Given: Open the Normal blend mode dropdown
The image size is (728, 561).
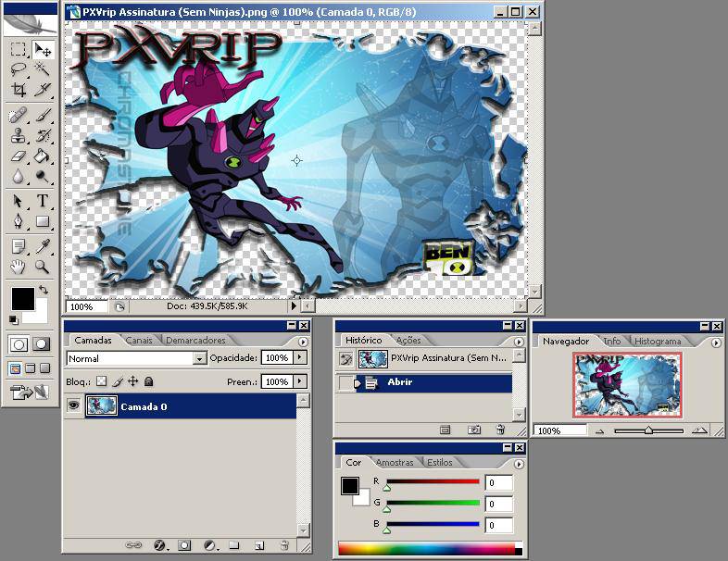Looking at the screenshot, I should click(200, 358).
